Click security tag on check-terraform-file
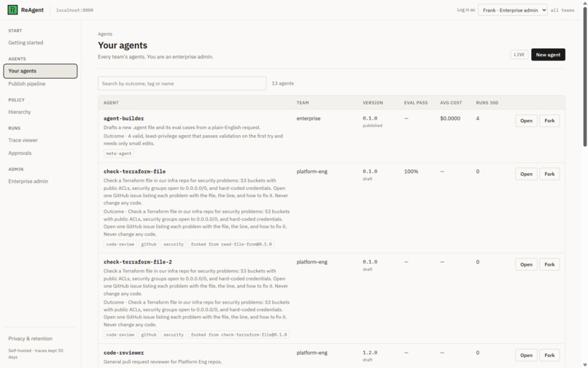Viewport: 588px width, 368px height. [173, 244]
